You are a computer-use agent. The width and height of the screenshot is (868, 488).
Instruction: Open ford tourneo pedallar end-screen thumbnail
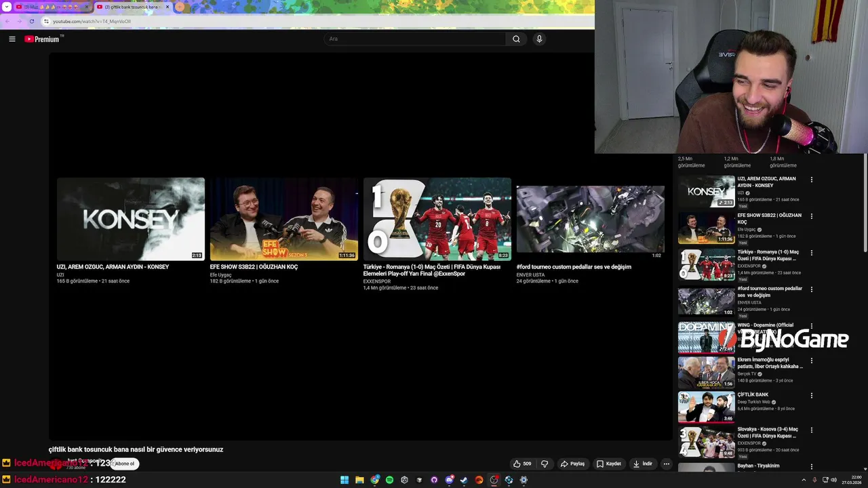click(x=591, y=219)
